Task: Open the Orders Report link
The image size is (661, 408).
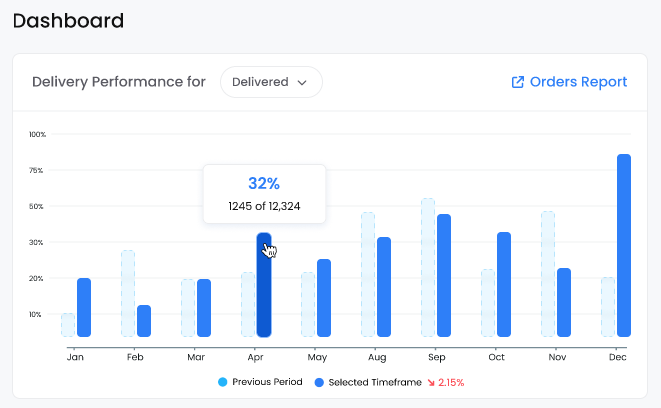Action: point(570,82)
